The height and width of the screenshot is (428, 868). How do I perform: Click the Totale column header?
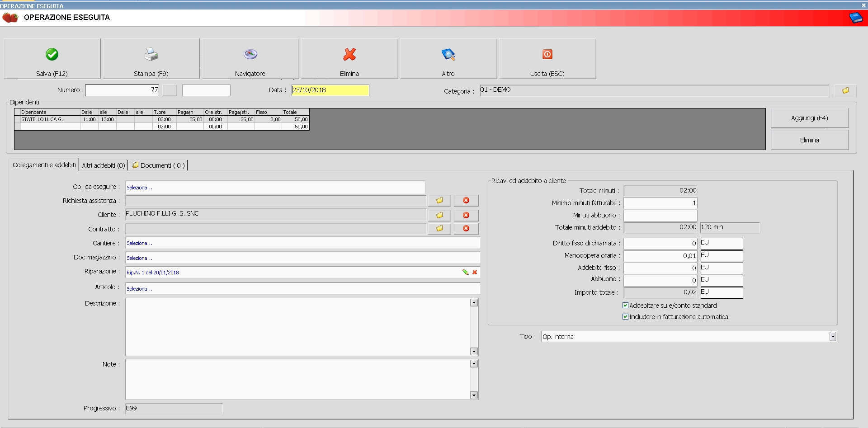295,112
